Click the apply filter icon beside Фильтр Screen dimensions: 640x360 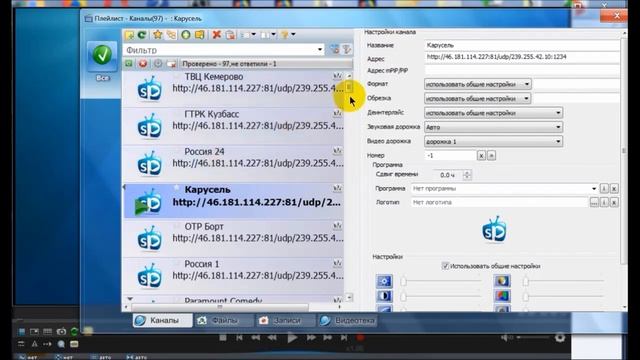coord(334,49)
